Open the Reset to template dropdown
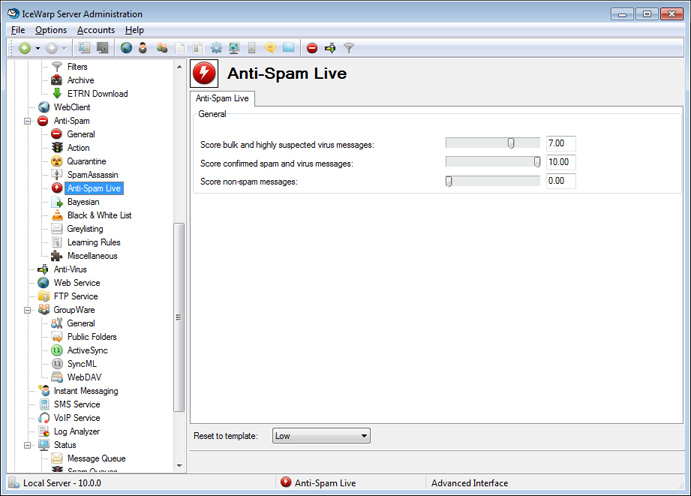This screenshot has width=691, height=496. pyautogui.click(x=321, y=436)
